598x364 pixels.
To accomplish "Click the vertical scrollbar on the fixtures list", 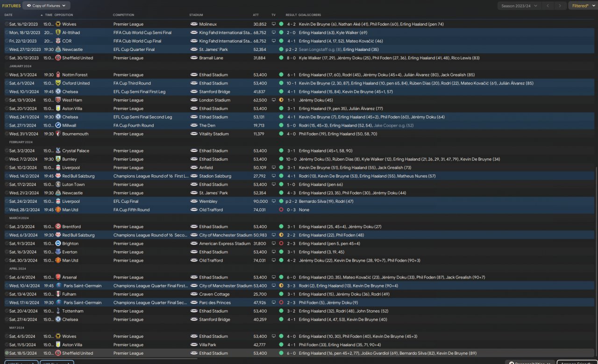I will (596, 262).
